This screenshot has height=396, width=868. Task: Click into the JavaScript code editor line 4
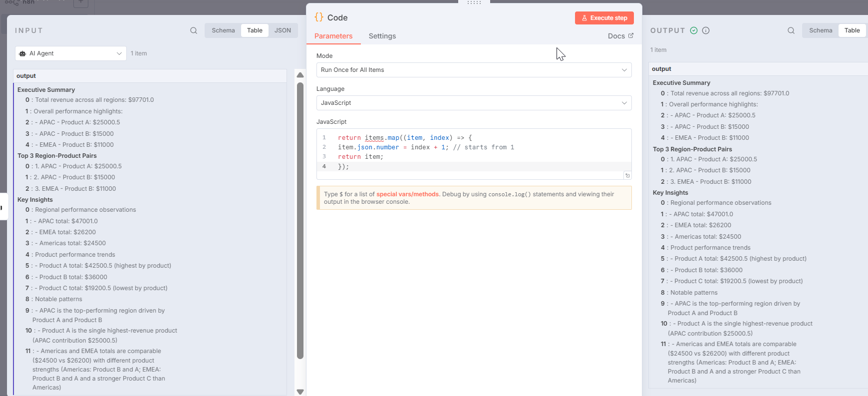[449, 166]
